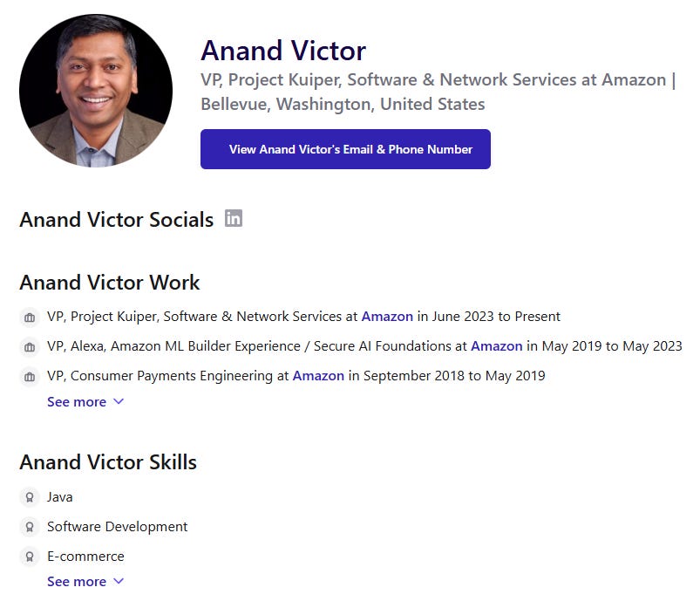Select the Java skill entry
This screenshot has width=700, height=608.
(60, 497)
